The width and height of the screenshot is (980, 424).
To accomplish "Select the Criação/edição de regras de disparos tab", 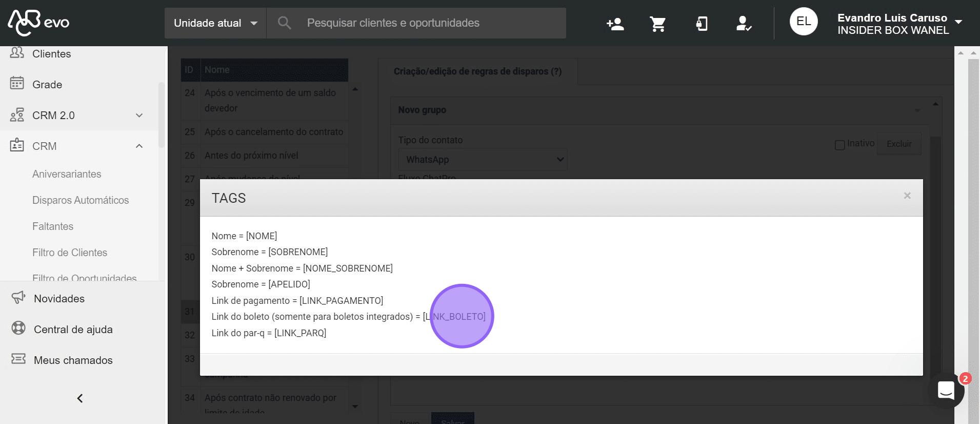I will click(x=477, y=71).
